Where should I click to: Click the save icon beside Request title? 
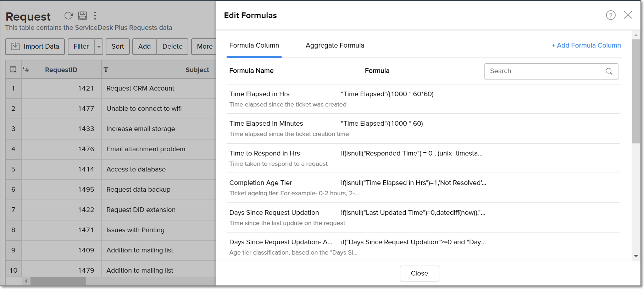coord(83,16)
